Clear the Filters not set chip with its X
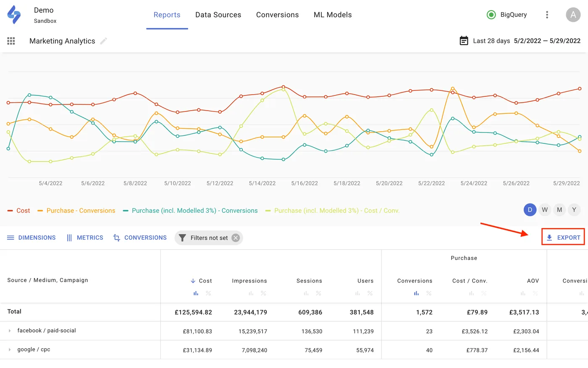 click(236, 238)
